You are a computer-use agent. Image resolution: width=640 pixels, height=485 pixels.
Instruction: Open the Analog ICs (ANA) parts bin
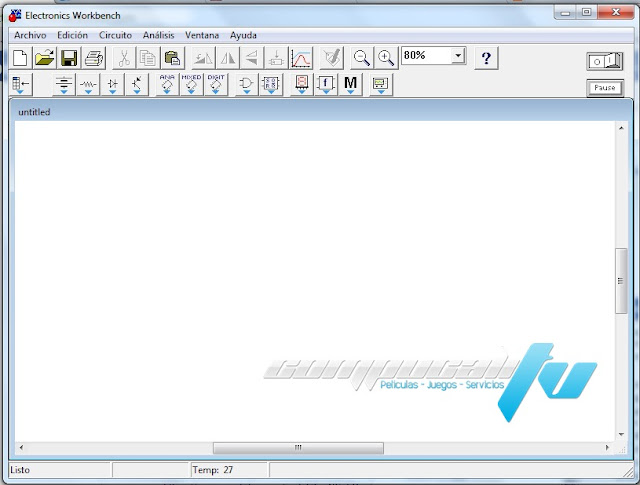167,85
